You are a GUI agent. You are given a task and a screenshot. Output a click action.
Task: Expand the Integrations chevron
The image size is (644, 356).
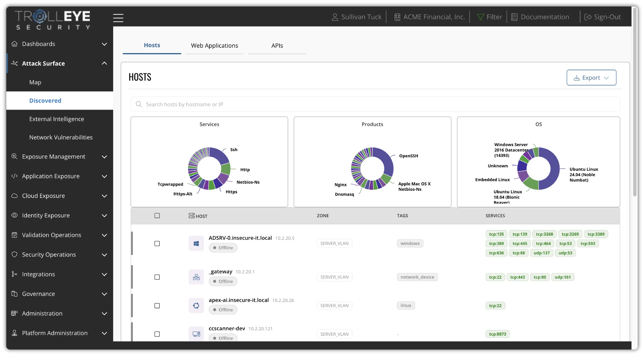(104, 274)
